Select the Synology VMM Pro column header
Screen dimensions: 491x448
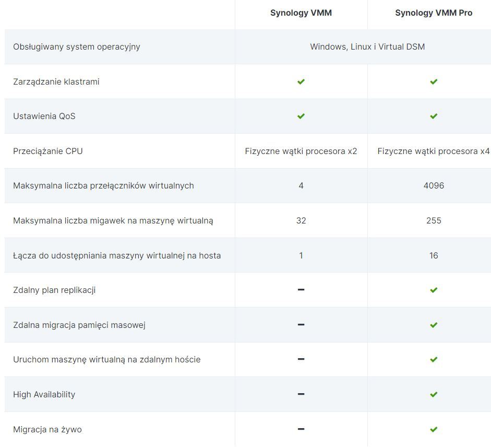point(434,13)
